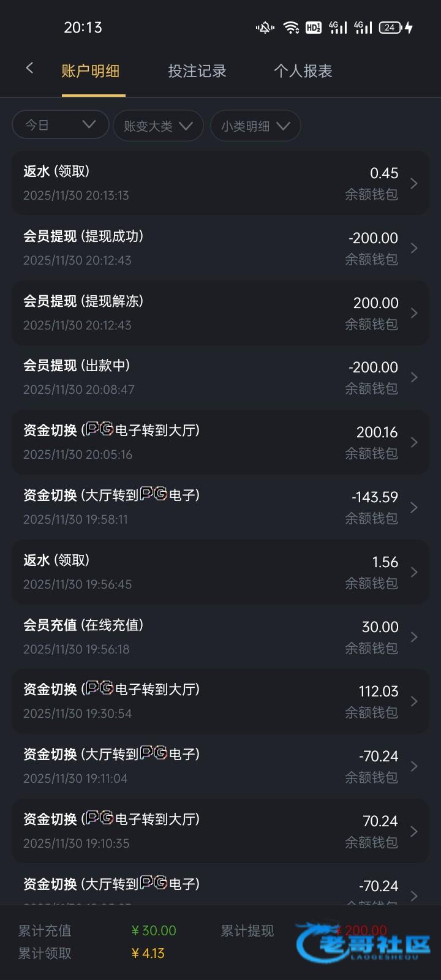Tap the HD2 status icon

coord(313,28)
